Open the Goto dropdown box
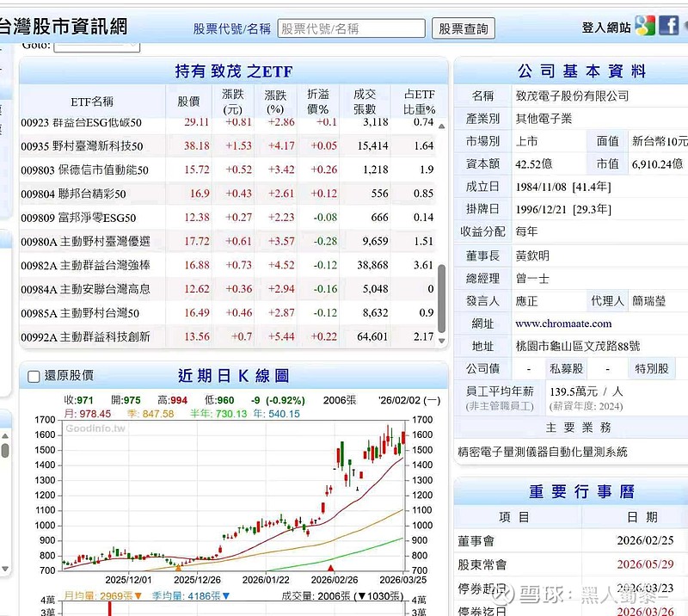Screen dimensions: 688x616 click(96, 46)
